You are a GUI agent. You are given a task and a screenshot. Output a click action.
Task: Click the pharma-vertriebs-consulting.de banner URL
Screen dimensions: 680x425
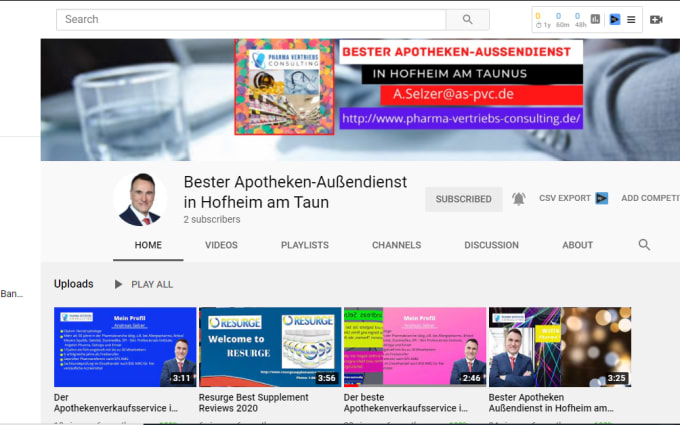[461, 118]
